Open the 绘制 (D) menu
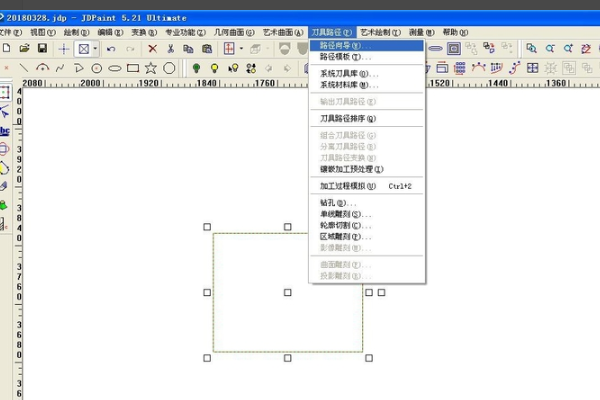This screenshot has width=600, height=400. tap(76, 32)
